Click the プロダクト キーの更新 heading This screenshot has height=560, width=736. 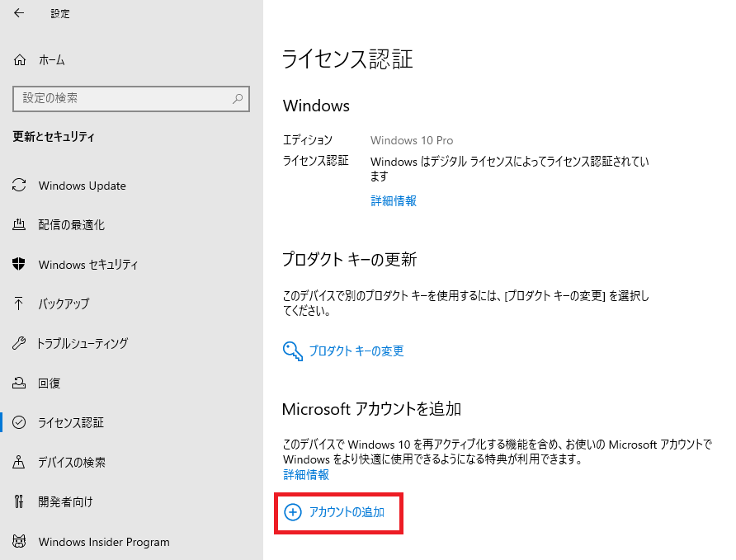coord(349,259)
